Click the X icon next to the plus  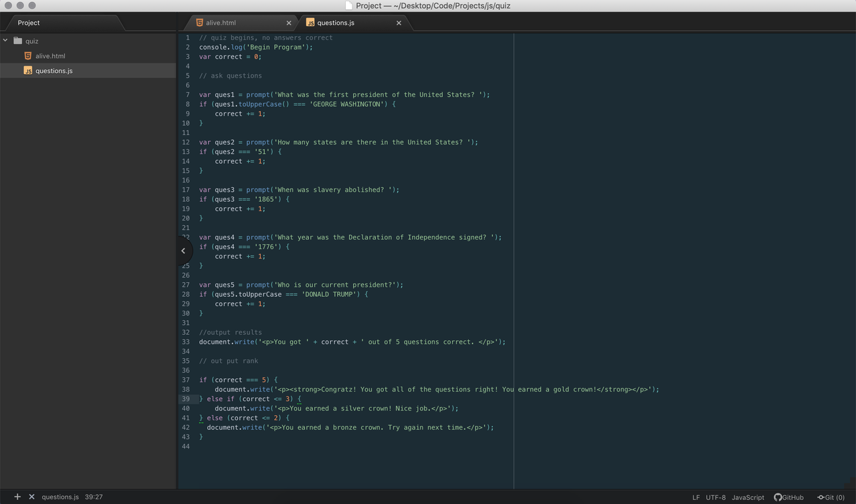[31, 497]
